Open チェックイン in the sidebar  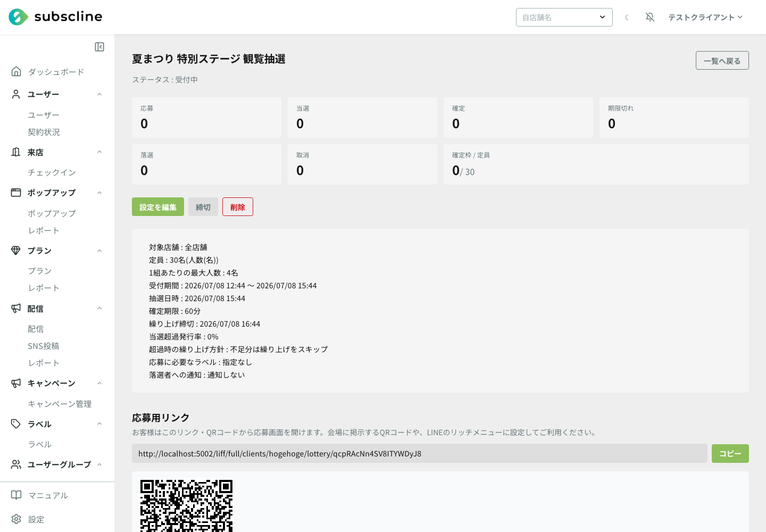(x=52, y=172)
